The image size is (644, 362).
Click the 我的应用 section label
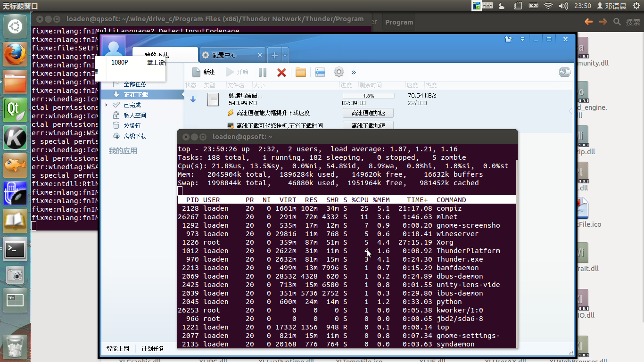click(x=123, y=151)
